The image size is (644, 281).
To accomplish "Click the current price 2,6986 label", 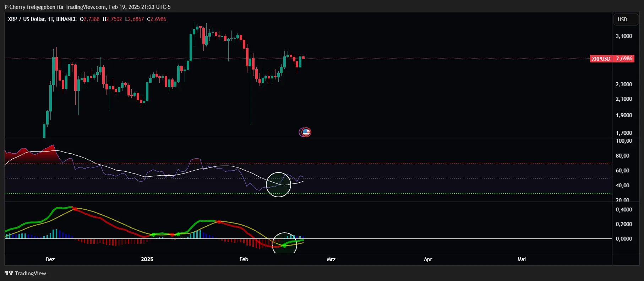I will 624,59.
